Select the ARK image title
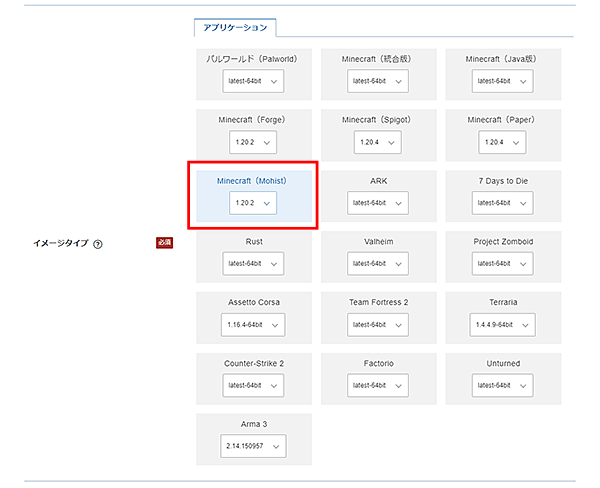The height and width of the screenshot is (488, 600). pos(378,181)
